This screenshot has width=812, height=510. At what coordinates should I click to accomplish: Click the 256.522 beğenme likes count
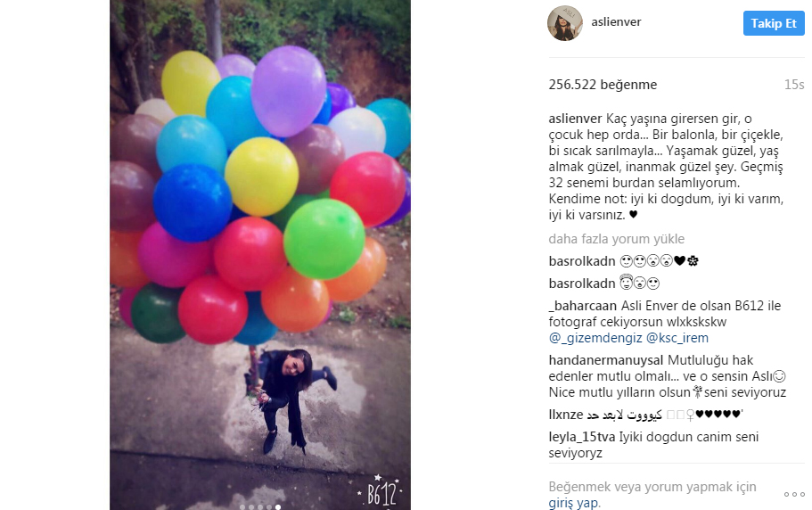603,85
